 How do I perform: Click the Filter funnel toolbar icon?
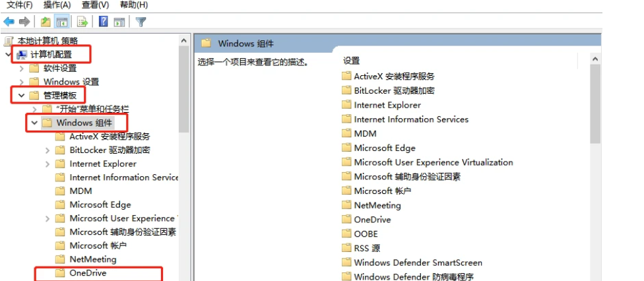tap(141, 22)
